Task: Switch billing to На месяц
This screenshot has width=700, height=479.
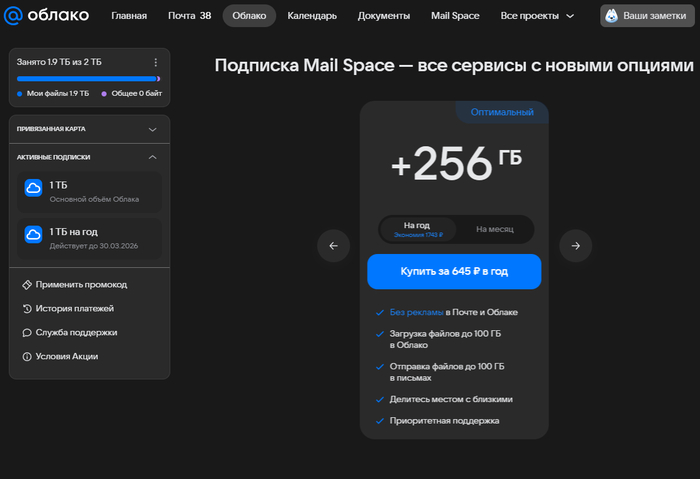Action: pyautogui.click(x=494, y=230)
